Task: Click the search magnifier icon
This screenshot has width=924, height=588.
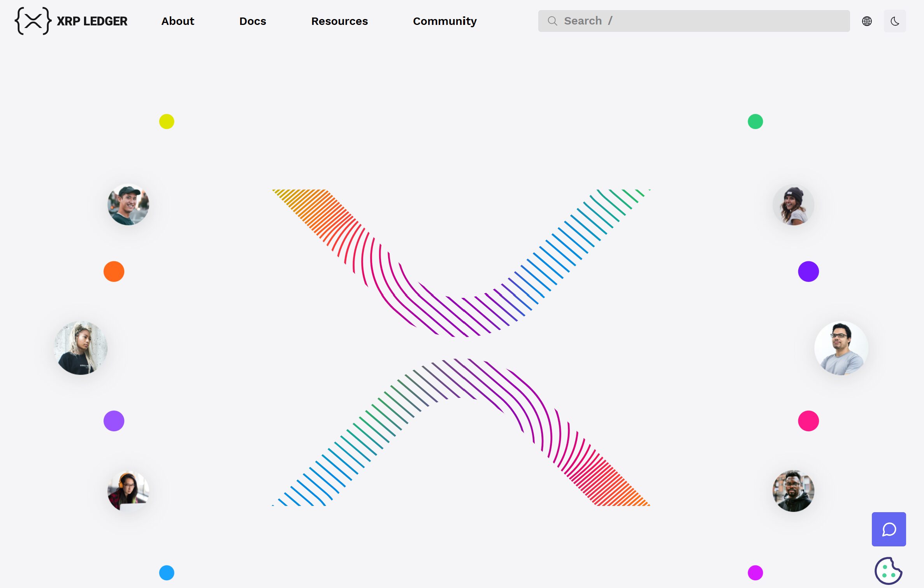Action: (x=552, y=21)
